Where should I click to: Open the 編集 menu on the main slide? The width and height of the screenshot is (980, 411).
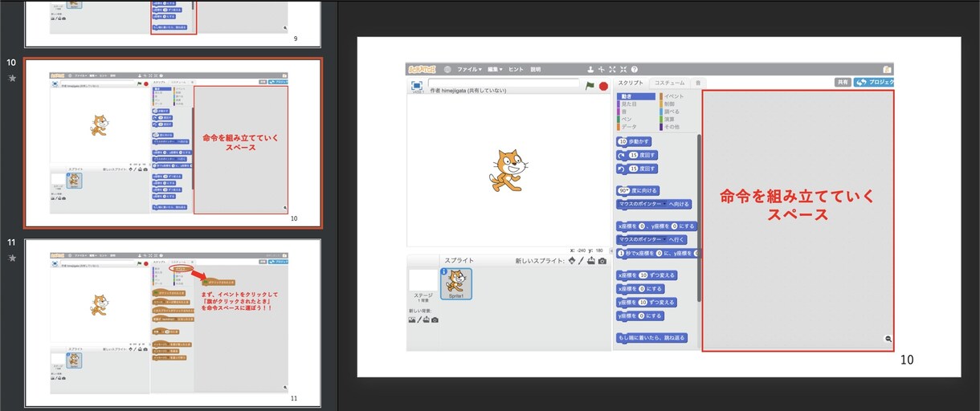[x=496, y=70]
